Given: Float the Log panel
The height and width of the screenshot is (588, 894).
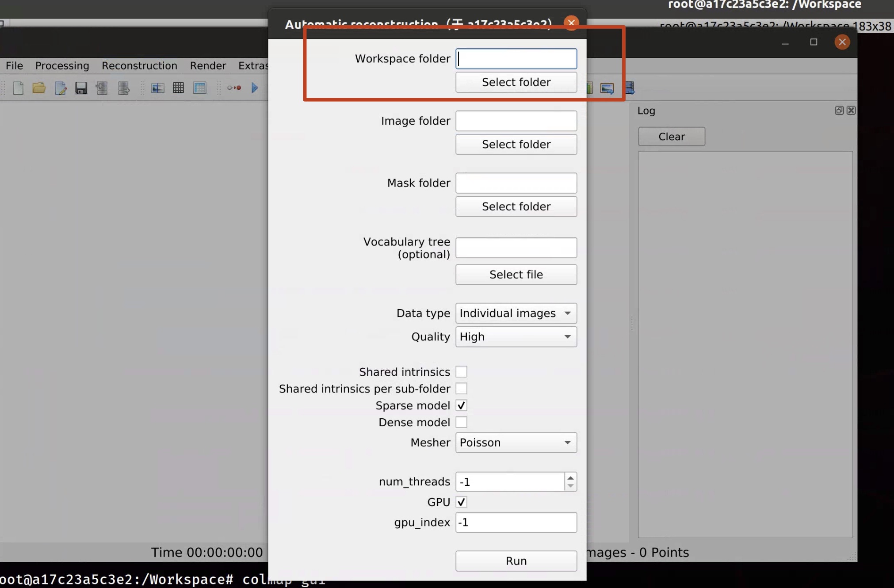Looking at the screenshot, I should click(x=839, y=111).
